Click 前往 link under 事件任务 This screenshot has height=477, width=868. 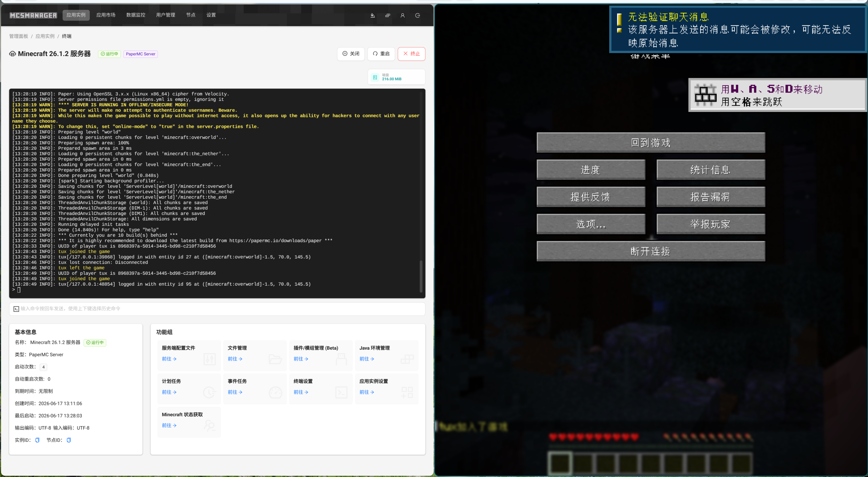235,392
